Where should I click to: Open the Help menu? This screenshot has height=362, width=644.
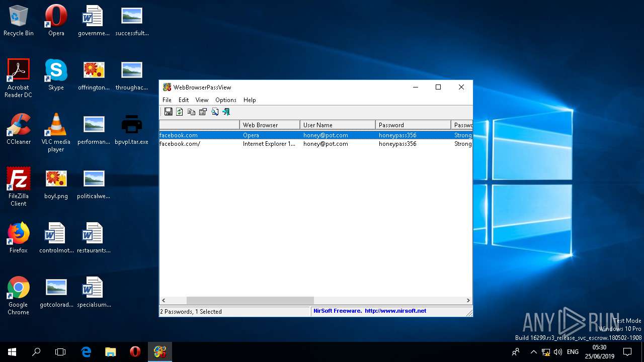250,100
